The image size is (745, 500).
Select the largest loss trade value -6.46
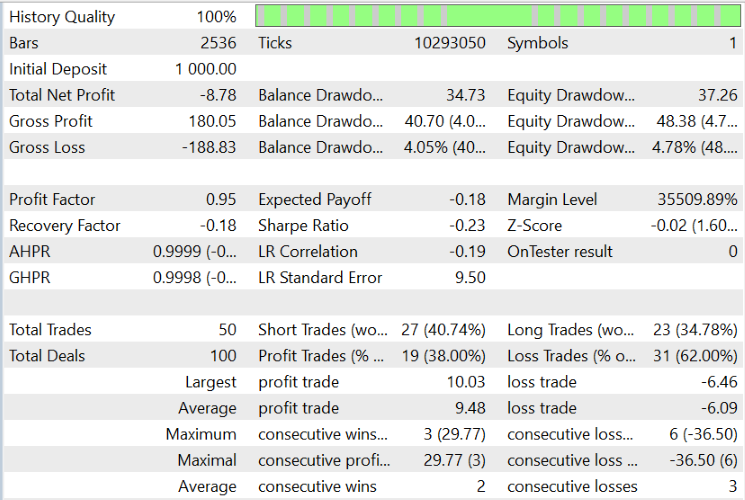pos(719,382)
